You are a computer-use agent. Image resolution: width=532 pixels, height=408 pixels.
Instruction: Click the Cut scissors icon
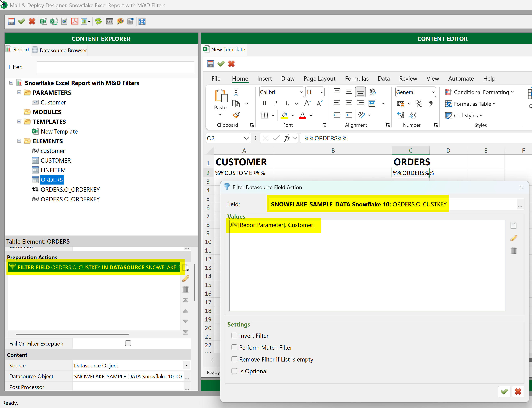pyautogui.click(x=236, y=92)
